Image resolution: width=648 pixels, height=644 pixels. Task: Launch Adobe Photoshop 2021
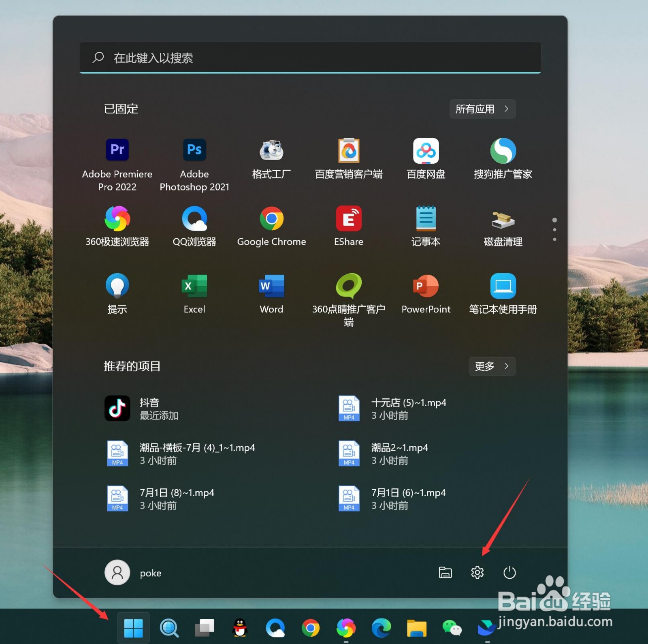point(194,165)
